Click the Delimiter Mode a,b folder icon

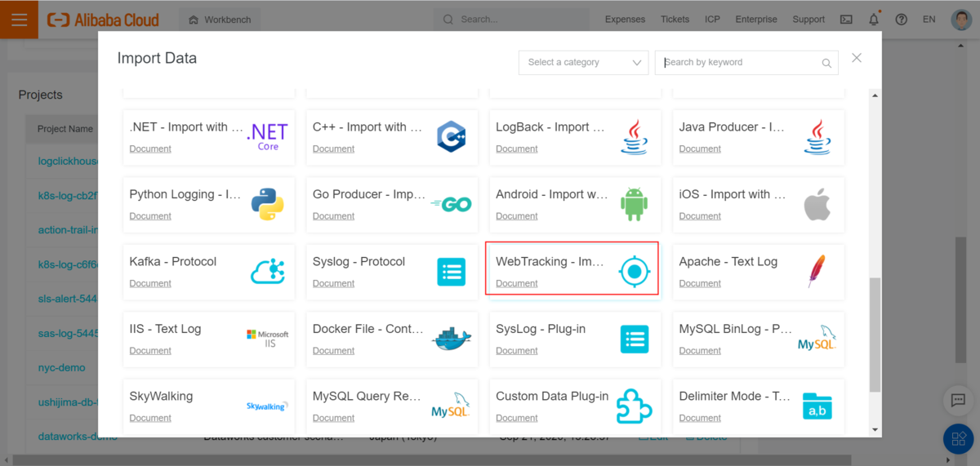click(817, 406)
